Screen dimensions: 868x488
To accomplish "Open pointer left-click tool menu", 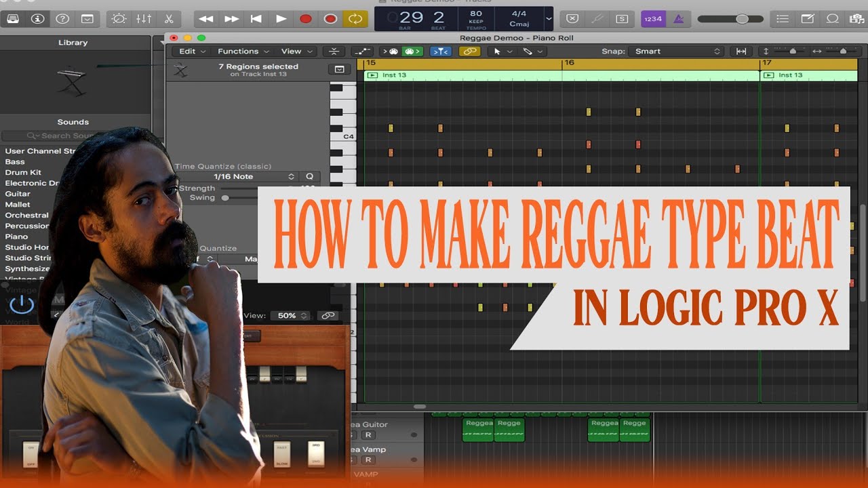I will click(502, 51).
